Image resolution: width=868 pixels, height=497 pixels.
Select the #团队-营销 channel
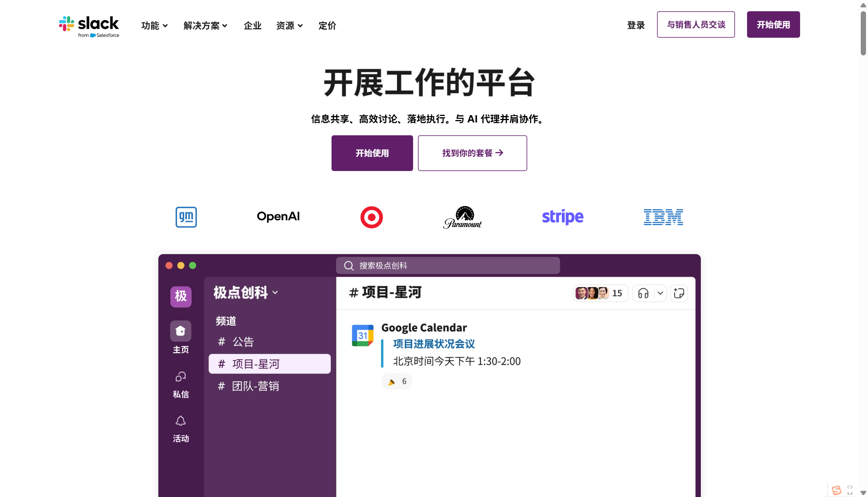coord(256,386)
